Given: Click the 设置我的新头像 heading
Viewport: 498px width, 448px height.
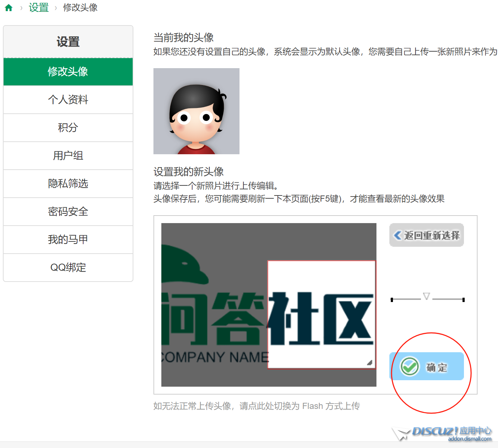Looking at the screenshot, I should pos(189,172).
